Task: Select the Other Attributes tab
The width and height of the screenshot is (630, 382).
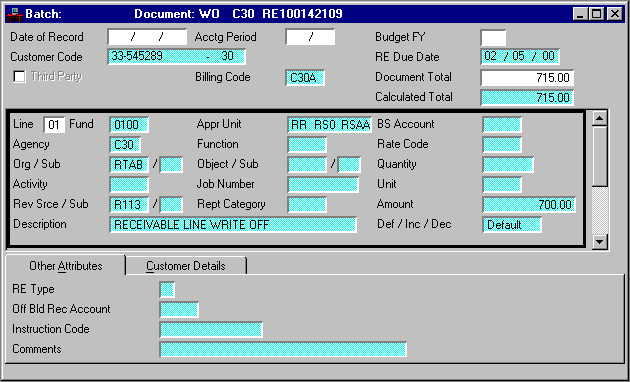Action: [66, 266]
